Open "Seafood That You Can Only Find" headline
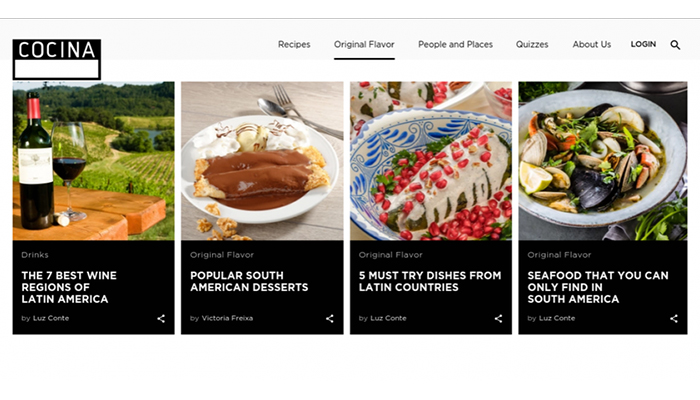The height and width of the screenshot is (400, 700). click(598, 287)
